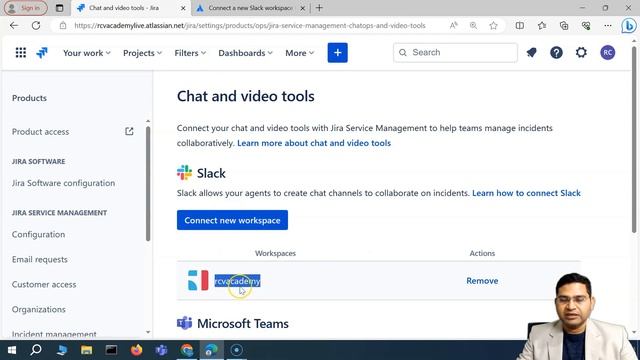Screen dimensions: 640x360
Task: Follow Learn how to connect Slack link
Action: pos(526,193)
